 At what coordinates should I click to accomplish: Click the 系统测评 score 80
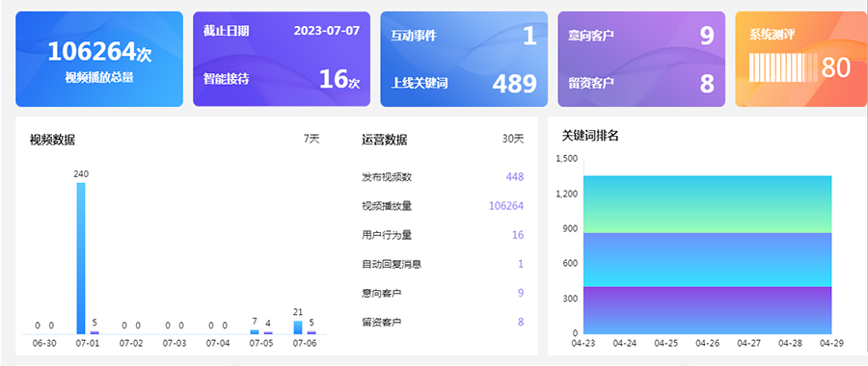click(835, 67)
